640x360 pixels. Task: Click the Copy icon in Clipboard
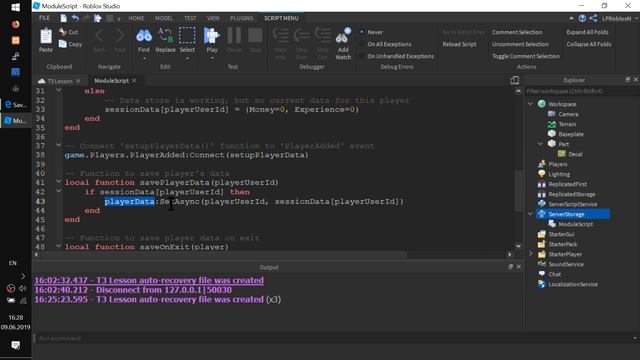point(62,44)
